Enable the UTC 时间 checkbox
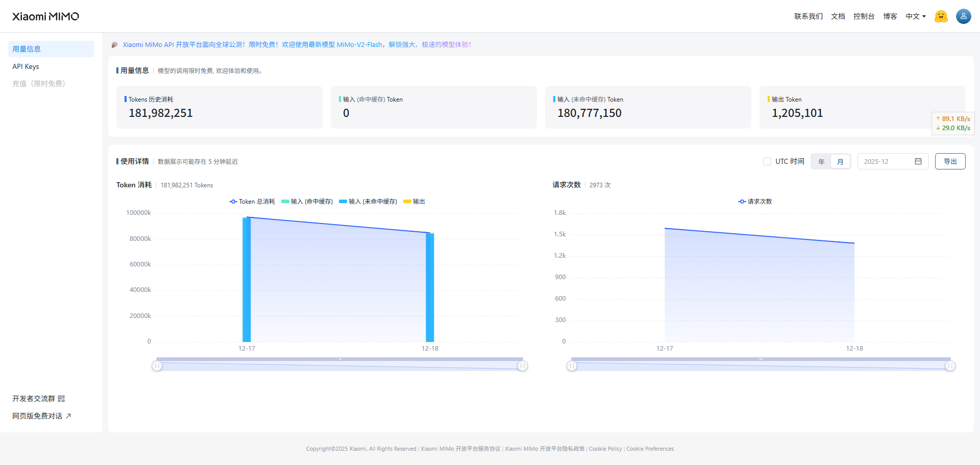Viewport: 980px width, 465px height. tap(767, 161)
